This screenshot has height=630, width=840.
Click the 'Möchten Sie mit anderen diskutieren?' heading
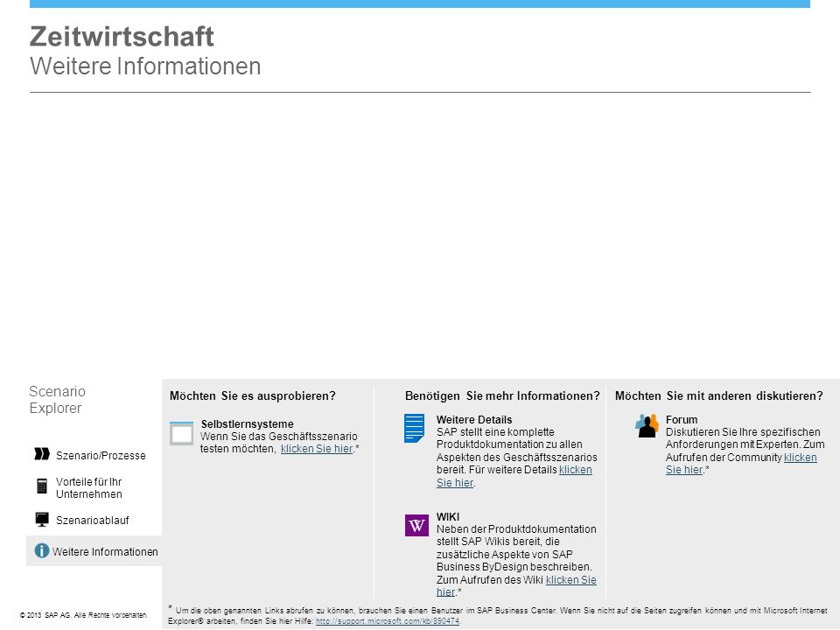(x=718, y=395)
